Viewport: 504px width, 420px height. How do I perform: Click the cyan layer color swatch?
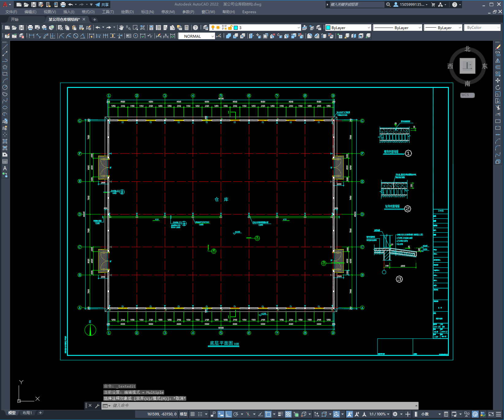pyautogui.click(x=236, y=28)
